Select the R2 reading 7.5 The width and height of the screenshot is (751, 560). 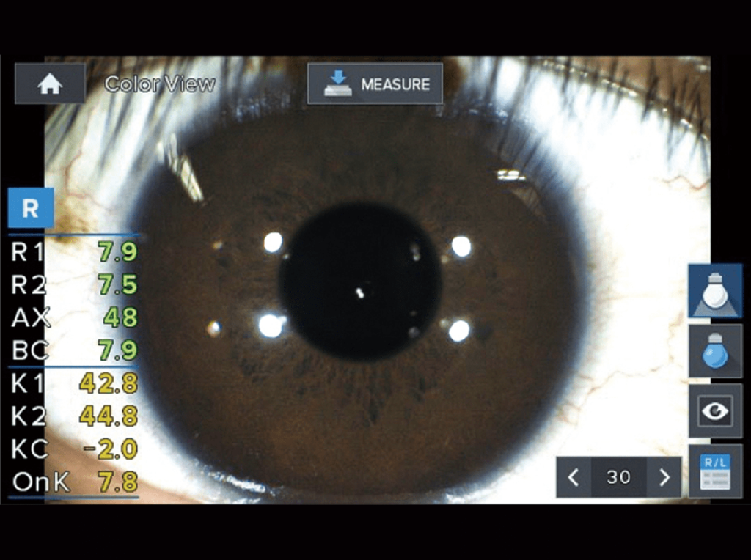pos(117,284)
